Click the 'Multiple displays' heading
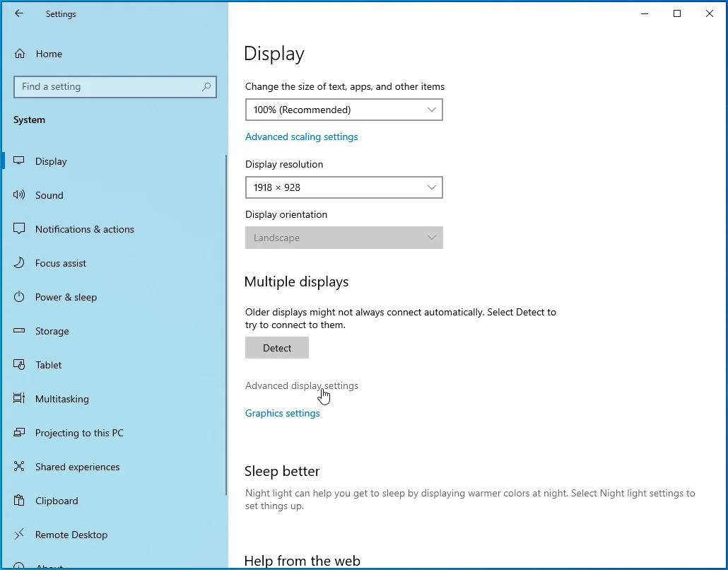 tap(296, 281)
